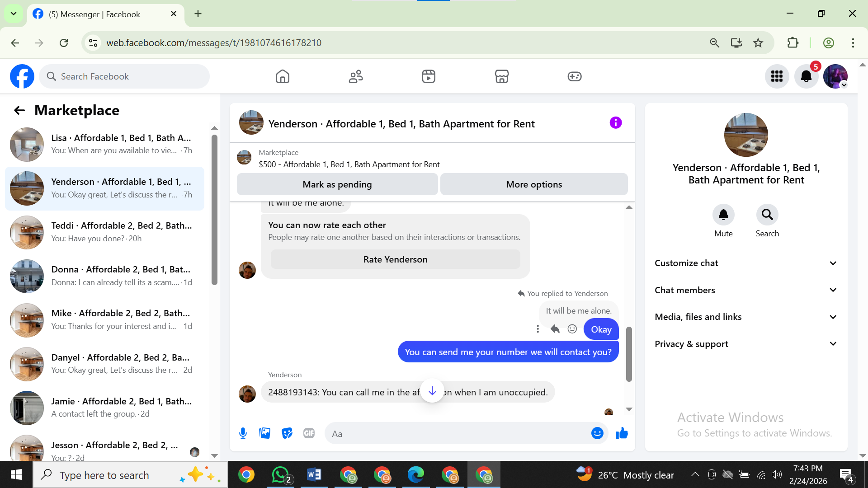Click the Mark as pending button
This screenshot has width=868, height=488.
337,184
